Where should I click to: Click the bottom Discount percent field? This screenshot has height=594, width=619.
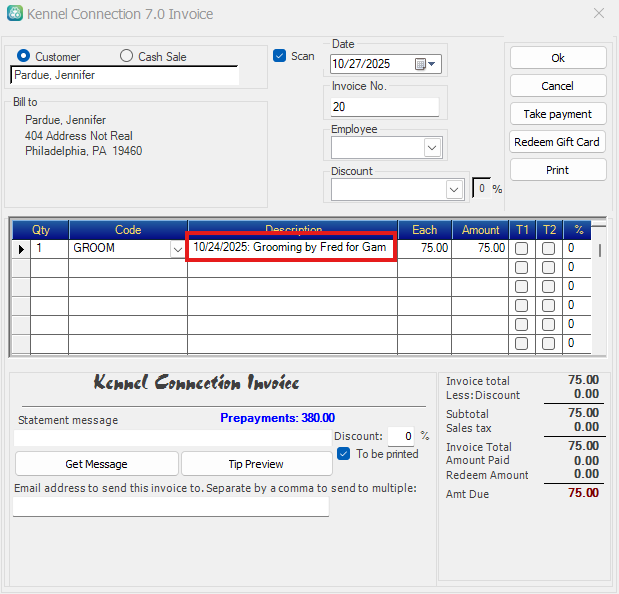[x=401, y=436]
